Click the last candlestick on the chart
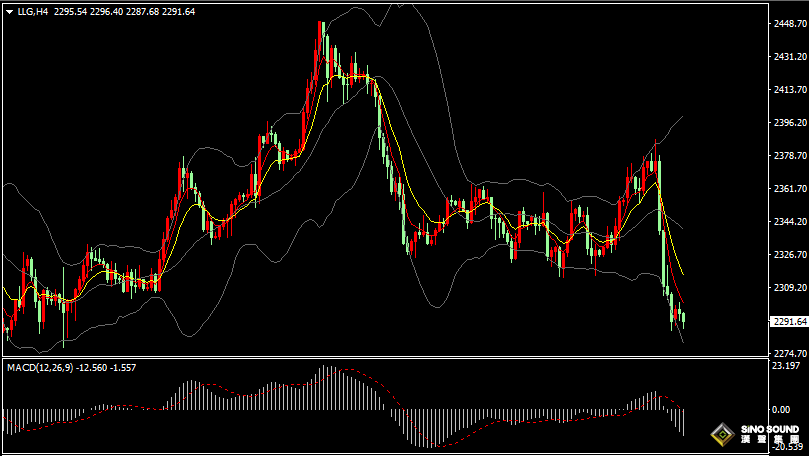 683,318
